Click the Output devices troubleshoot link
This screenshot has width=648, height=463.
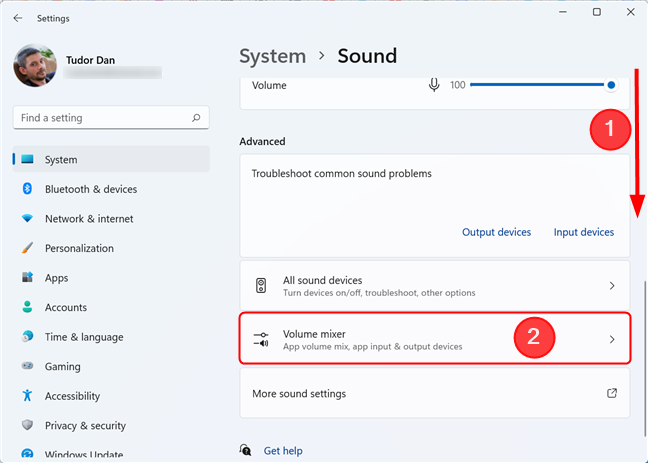496,232
